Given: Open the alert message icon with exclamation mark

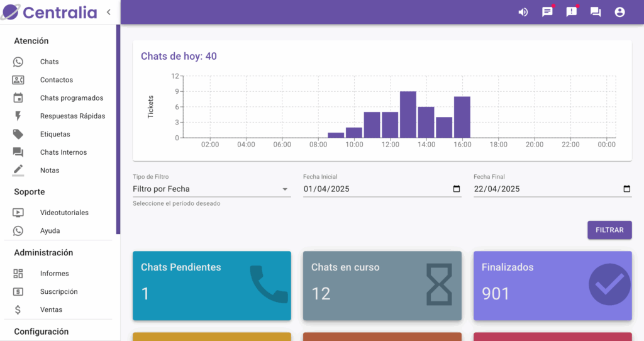Looking at the screenshot, I should point(571,12).
